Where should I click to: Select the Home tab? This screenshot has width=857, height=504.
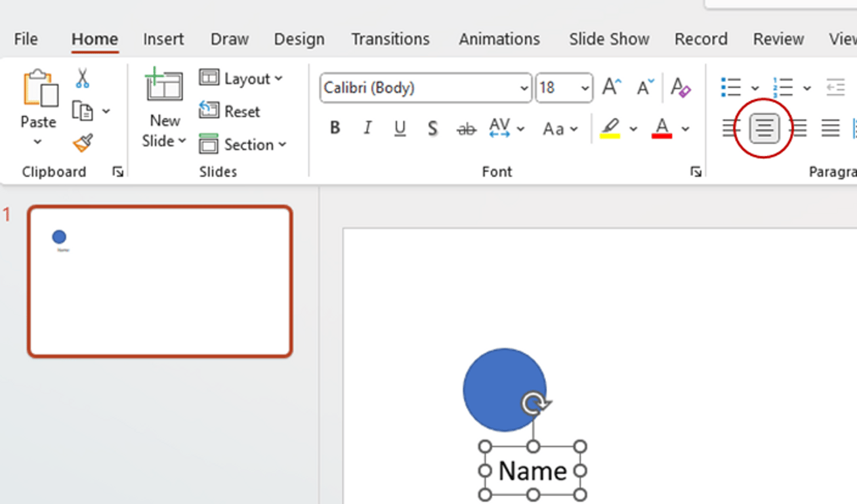(94, 39)
